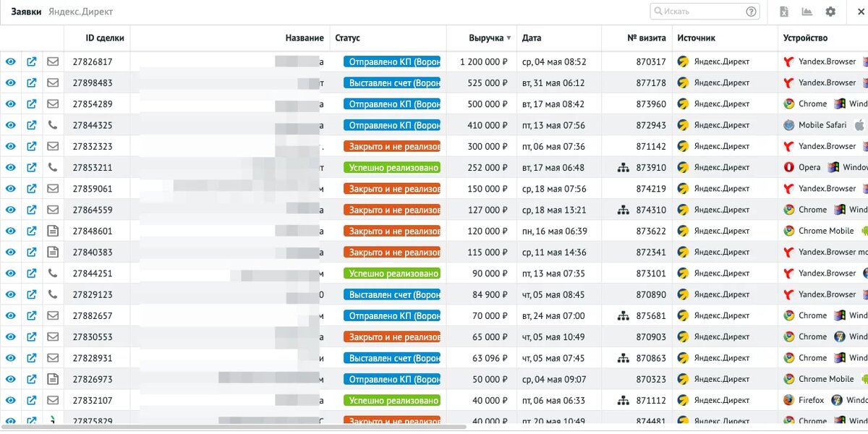
Task: Click Выставлен счет status for deal 27898483
Action: (x=392, y=83)
